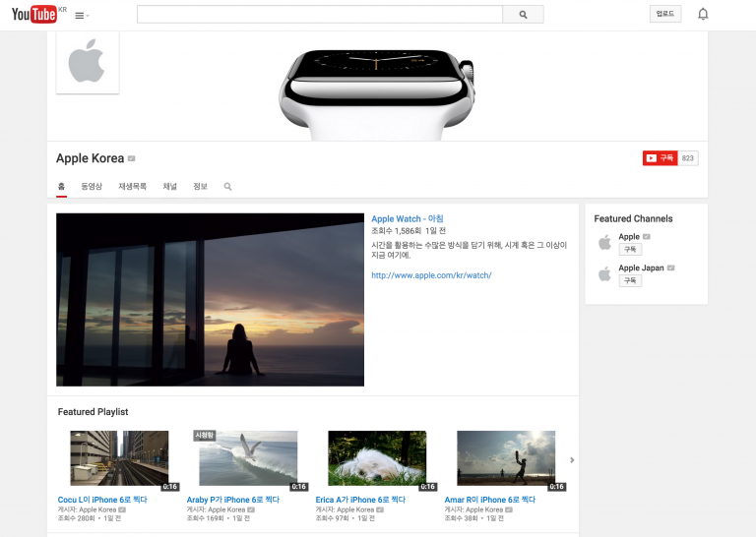Viewport: 756px width, 537px height.
Task: Open the Erica A iPhone 6 title
Action: coord(360,500)
